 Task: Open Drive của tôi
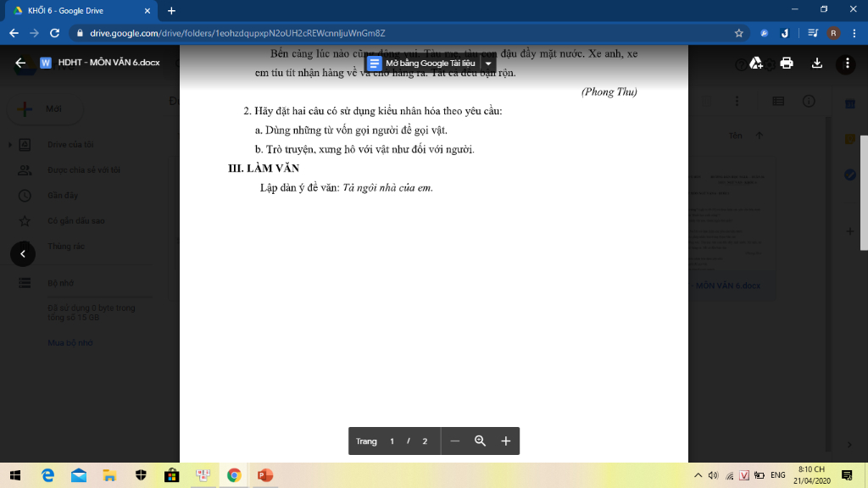click(x=70, y=144)
